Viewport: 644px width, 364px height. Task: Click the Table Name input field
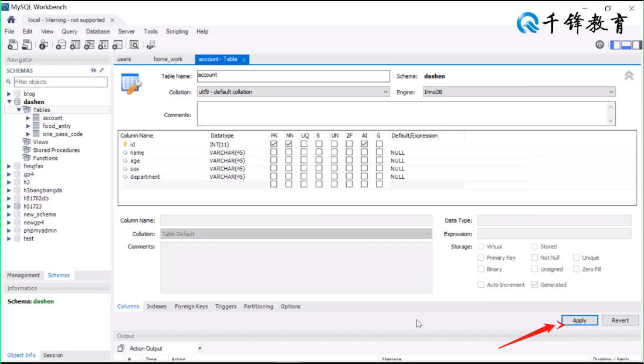coord(293,76)
